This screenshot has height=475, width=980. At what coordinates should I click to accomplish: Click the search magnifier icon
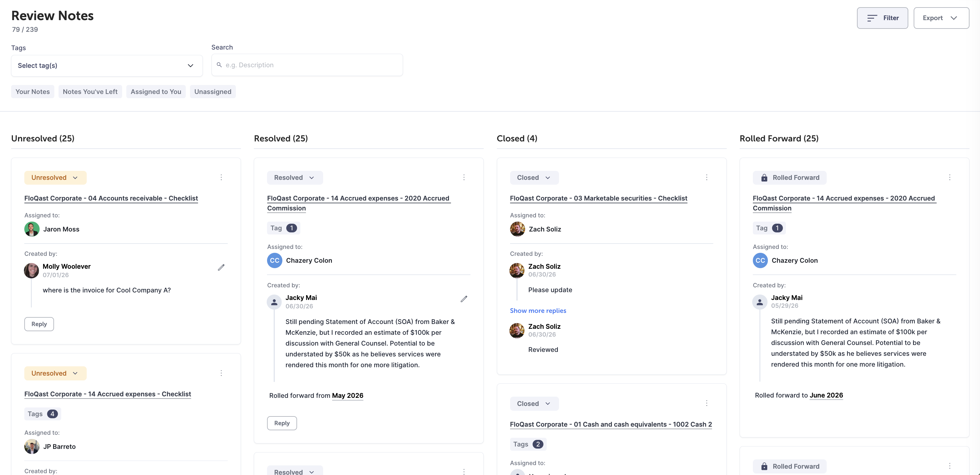(x=219, y=65)
